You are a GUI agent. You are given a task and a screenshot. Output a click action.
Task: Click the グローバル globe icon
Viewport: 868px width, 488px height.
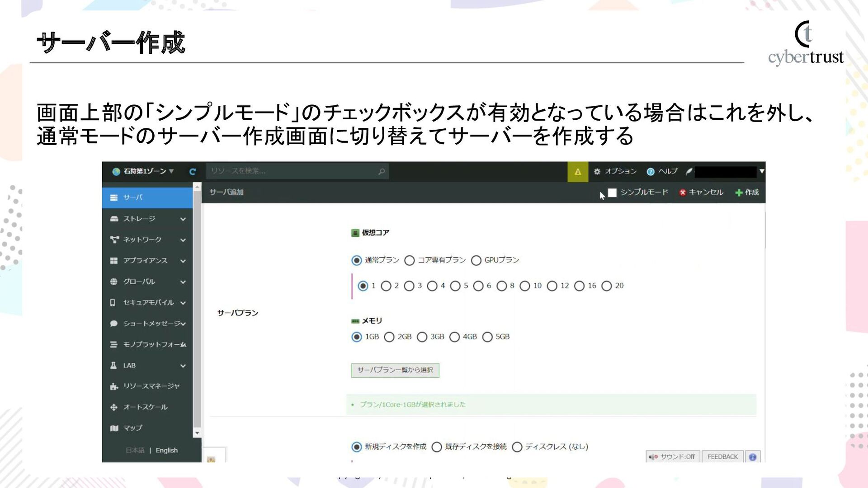(x=114, y=282)
